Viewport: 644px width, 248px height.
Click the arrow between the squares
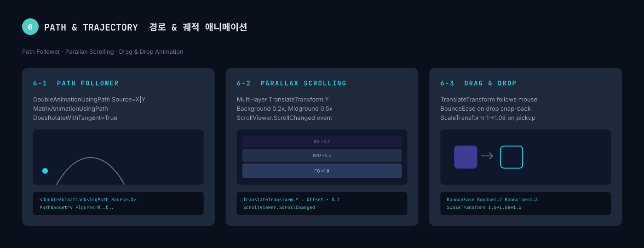[487, 156]
